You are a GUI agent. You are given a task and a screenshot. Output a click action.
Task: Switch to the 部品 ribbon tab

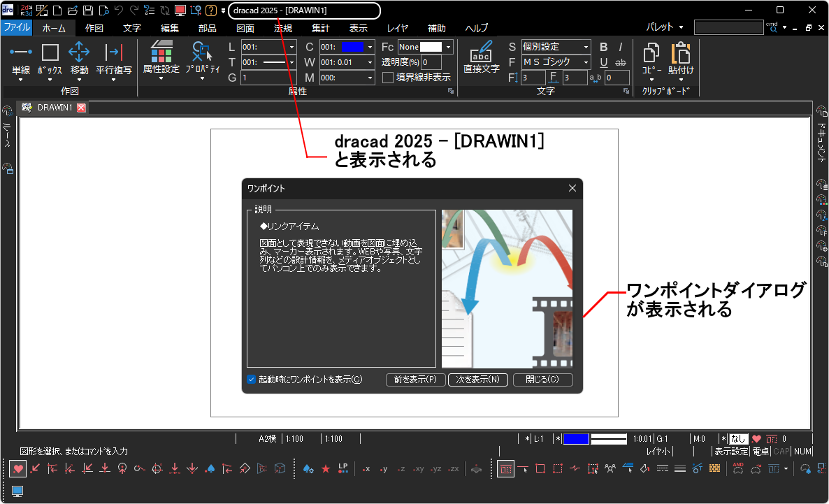point(207,28)
